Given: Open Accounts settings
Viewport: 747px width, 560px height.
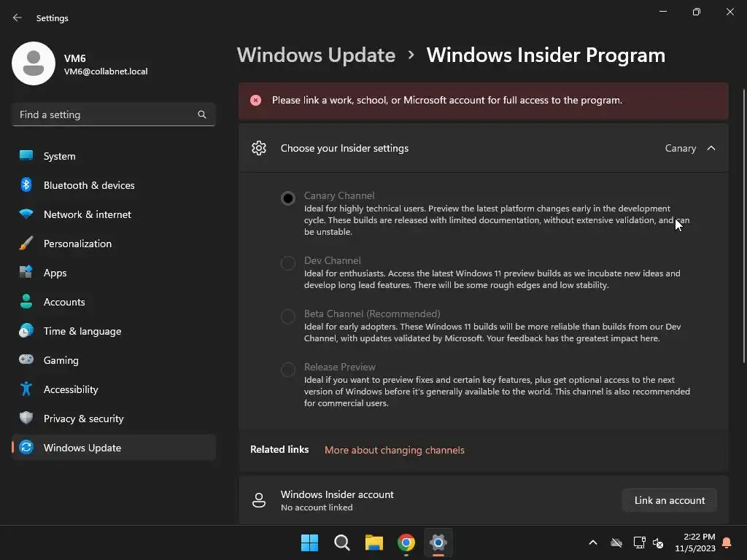Looking at the screenshot, I should (113, 302).
